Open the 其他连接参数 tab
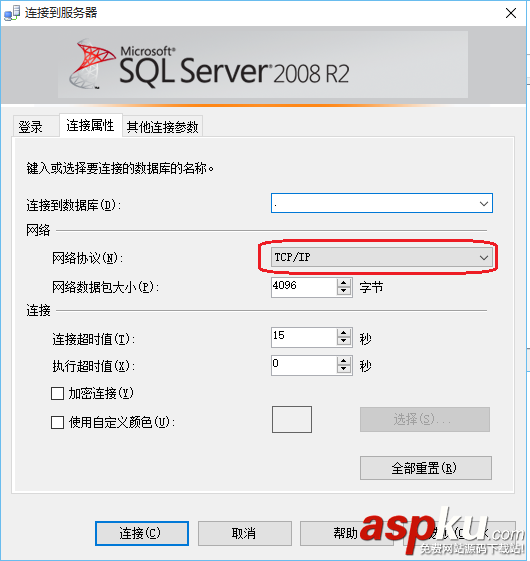The image size is (530, 561). pos(162,127)
